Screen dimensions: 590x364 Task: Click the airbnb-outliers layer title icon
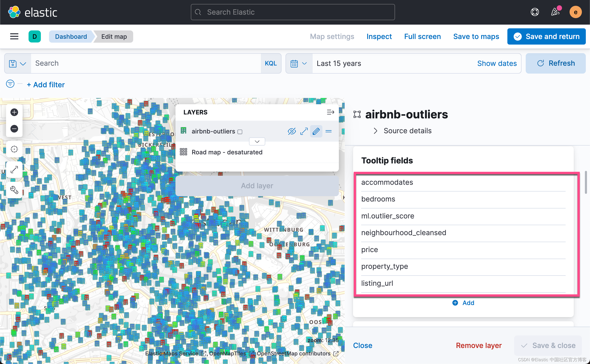(357, 114)
